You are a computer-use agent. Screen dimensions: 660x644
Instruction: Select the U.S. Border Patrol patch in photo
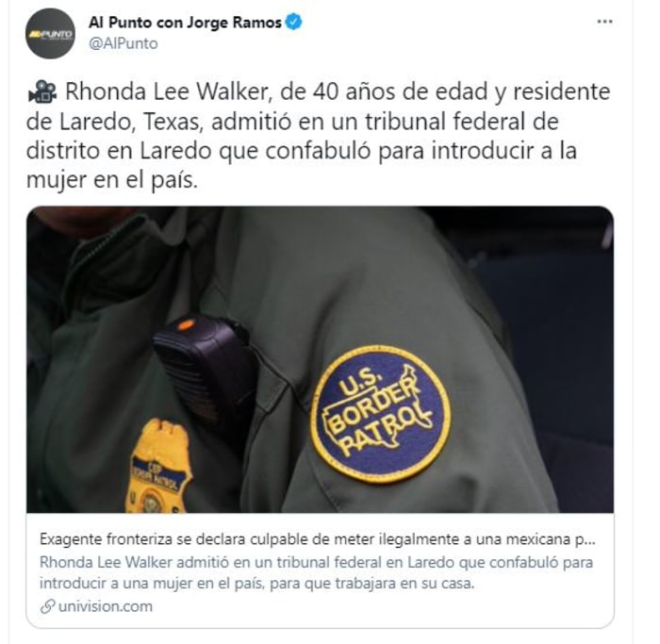tap(381, 415)
